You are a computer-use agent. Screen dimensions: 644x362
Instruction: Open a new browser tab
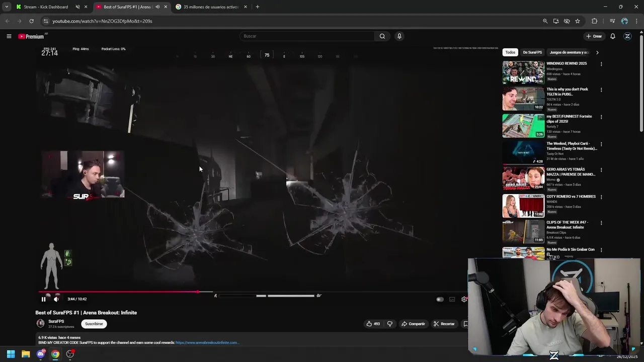(258, 7)
